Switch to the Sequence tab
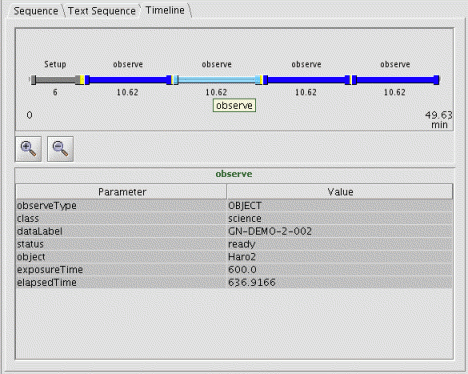Viewport: 468px width, 374px height. click(36, 11)
